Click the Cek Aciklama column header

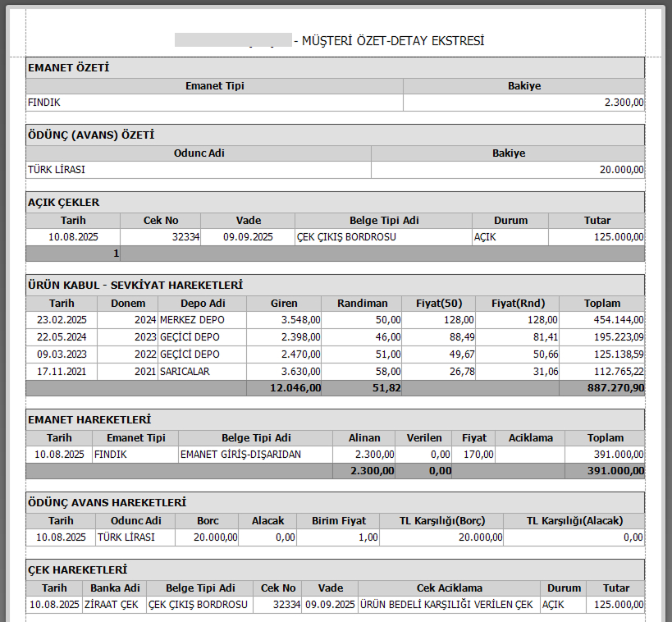click(x=449, y=588)
